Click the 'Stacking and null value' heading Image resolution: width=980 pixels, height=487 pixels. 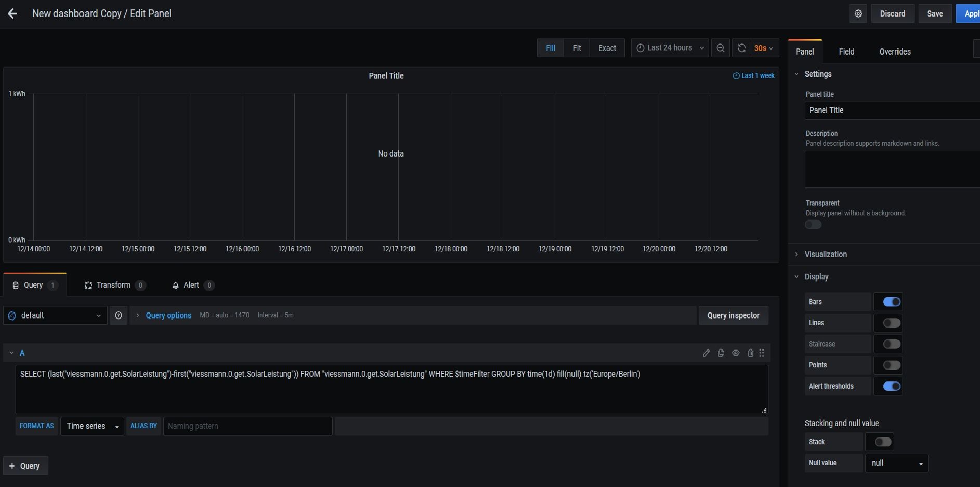tap(842, 424)
